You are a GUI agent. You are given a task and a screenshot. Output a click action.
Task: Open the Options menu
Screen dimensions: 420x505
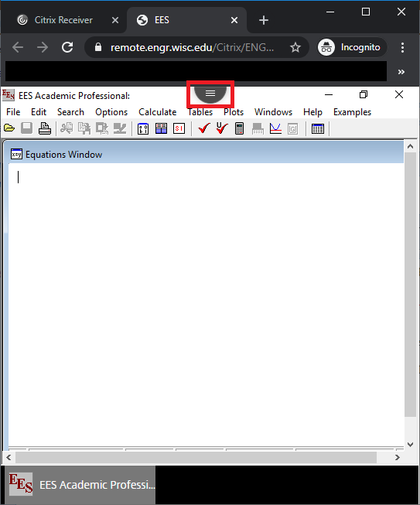[111, 112]
